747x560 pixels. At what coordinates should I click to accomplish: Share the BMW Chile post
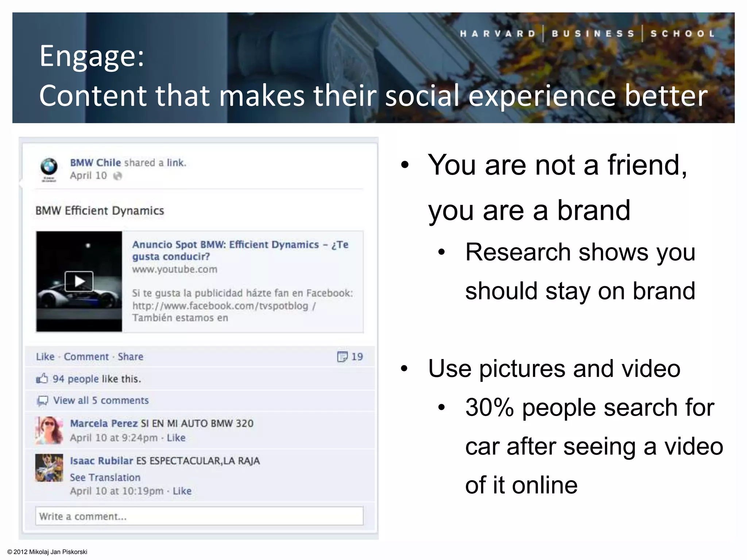tap(130, 357)
